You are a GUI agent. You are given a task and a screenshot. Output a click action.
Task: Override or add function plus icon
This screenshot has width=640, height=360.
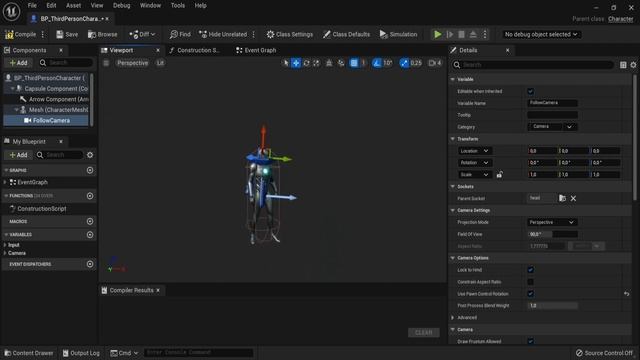pos(90,196)
